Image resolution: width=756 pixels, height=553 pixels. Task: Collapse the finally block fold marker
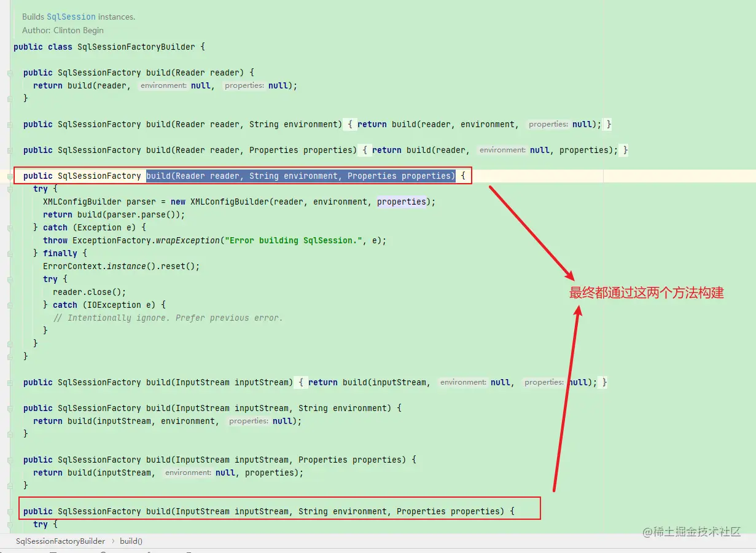(x=9, y=253)
